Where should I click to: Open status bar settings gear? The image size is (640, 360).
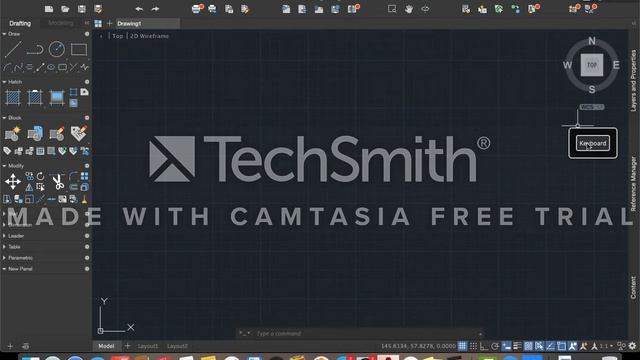[632, 346]
